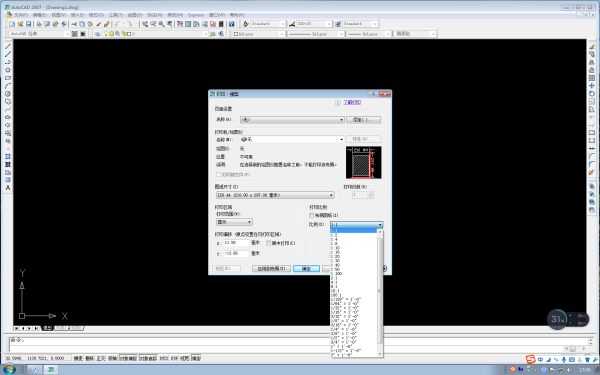Click the Undo arrow icon
The height and width of the screenshot is (375, 600).
point(117,24)
